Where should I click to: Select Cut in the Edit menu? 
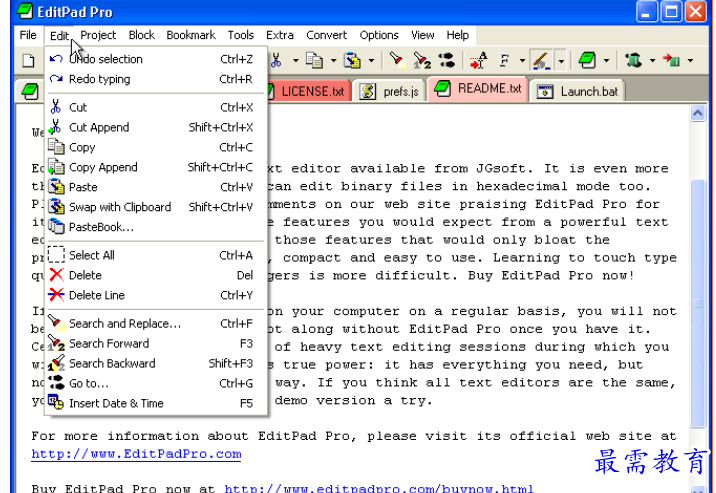tap(156, 108)
